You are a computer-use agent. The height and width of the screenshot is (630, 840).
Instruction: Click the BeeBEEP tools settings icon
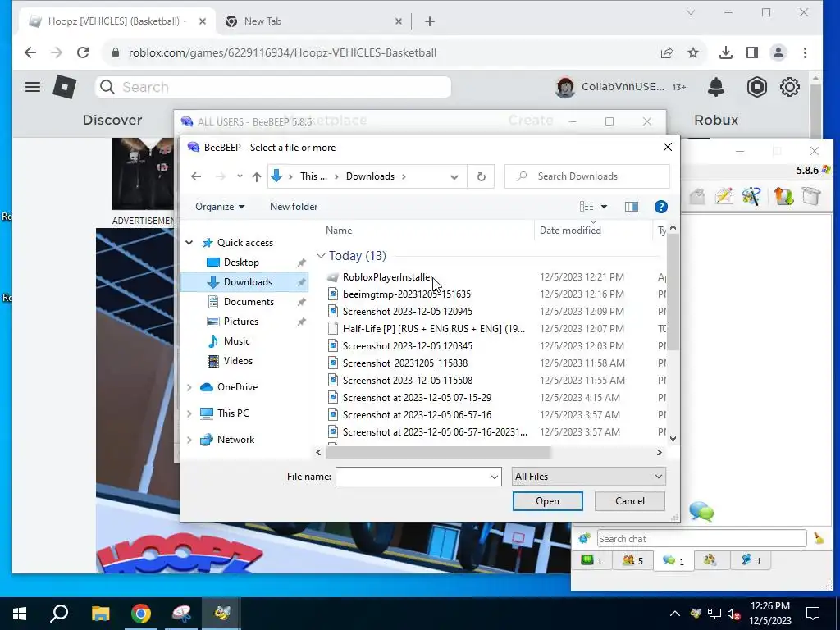[x=751, y=197]
